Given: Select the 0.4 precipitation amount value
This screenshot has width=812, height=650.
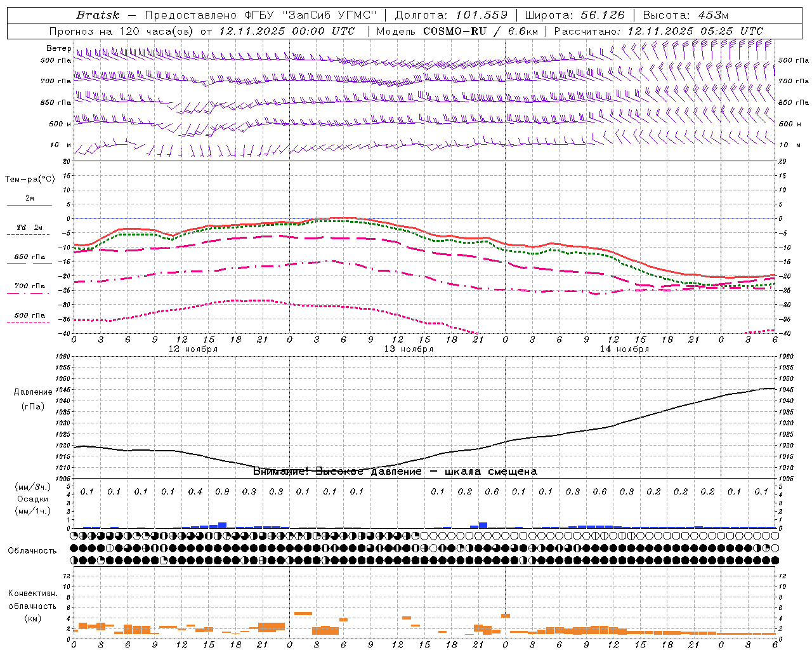Looking at the screenshot, I should 195,492.
